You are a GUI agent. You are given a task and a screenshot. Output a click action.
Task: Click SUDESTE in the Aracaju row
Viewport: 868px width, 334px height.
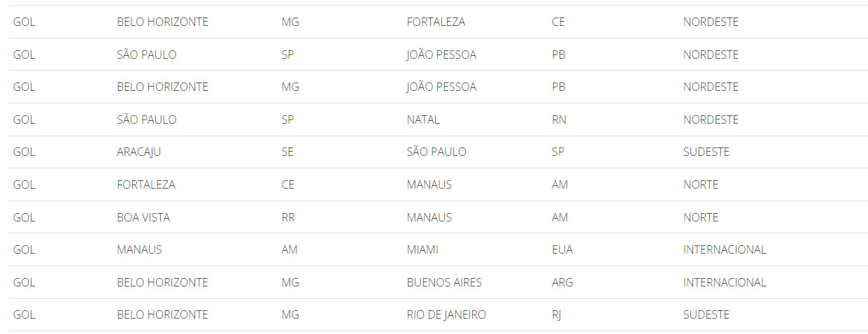click(x=706, y=152)
